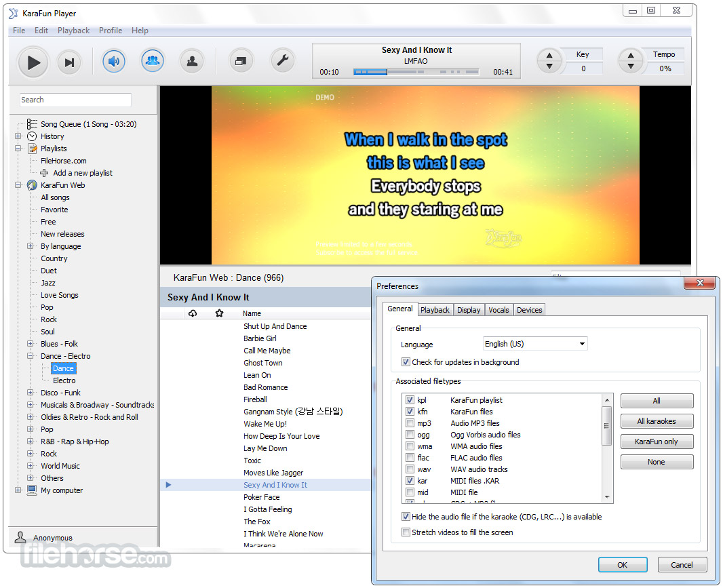Skip to next song button

[x=69, y=62]
